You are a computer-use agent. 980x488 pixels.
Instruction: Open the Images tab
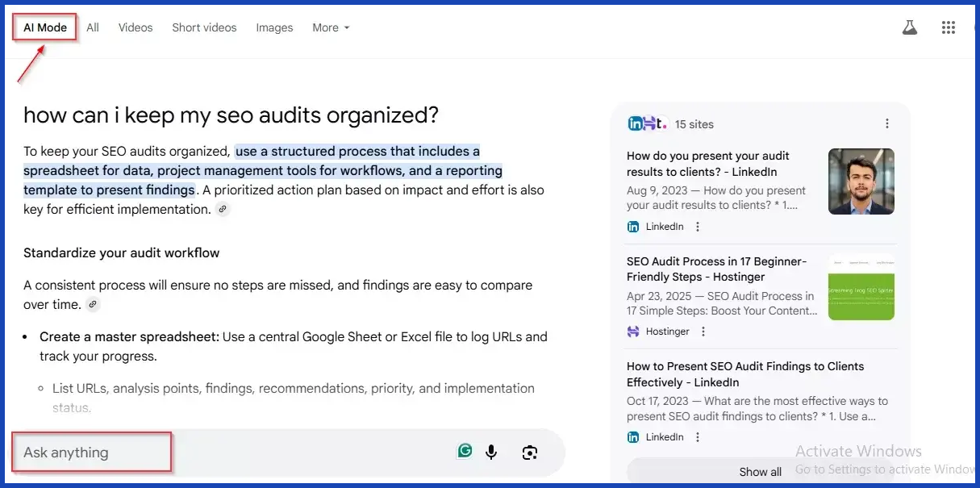pyautogui.click(x=274, y=27)
